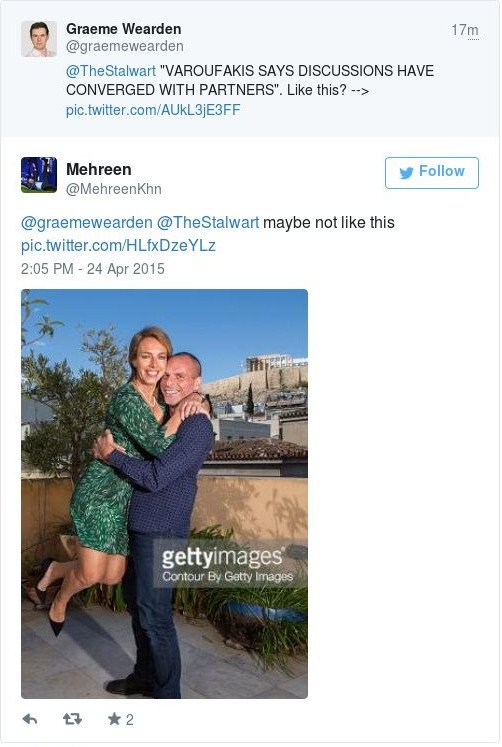Open the Mehreen display name
The width and height of the screenshot is (502, 747).
pos(99,169)
